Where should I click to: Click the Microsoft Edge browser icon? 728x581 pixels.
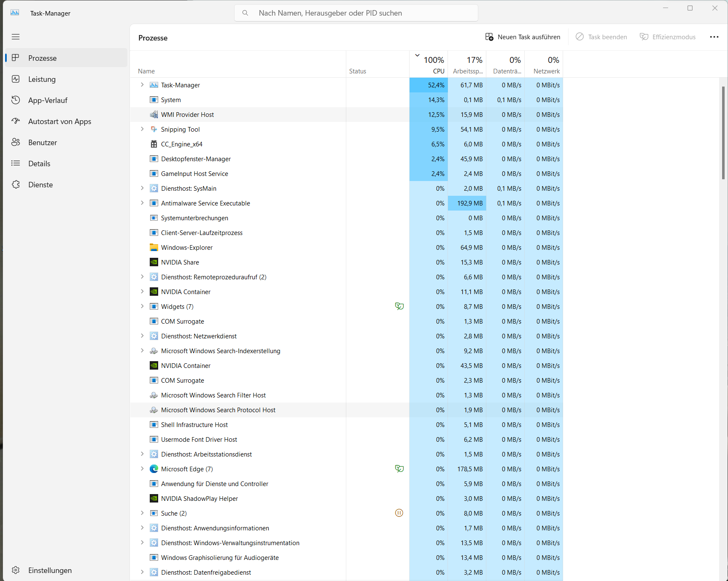pos(154,469)
